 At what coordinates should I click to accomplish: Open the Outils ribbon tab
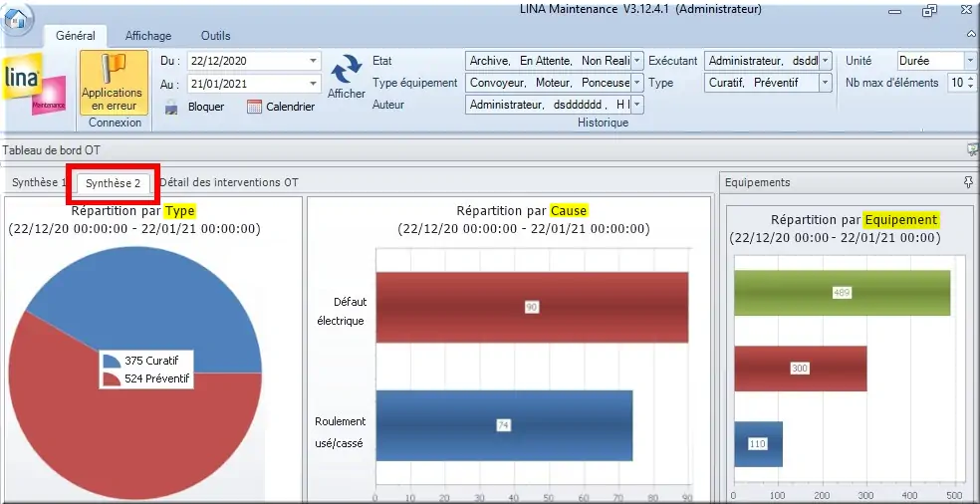click(216, 36)
